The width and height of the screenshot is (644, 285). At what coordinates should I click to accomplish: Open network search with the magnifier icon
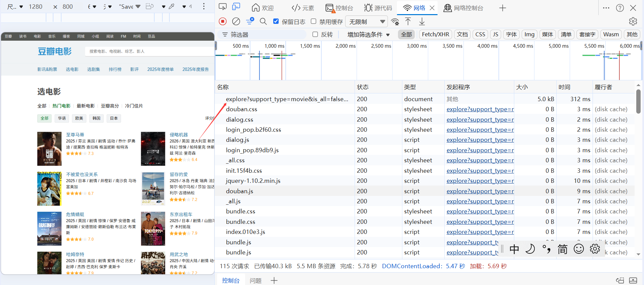pyautogui.click(x=264, y=22)
